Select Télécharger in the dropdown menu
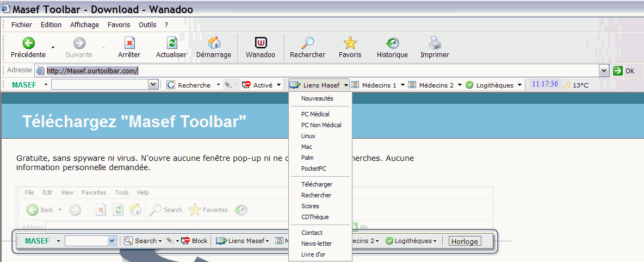This screenshot has height=262, width=644. pos(320,184)
